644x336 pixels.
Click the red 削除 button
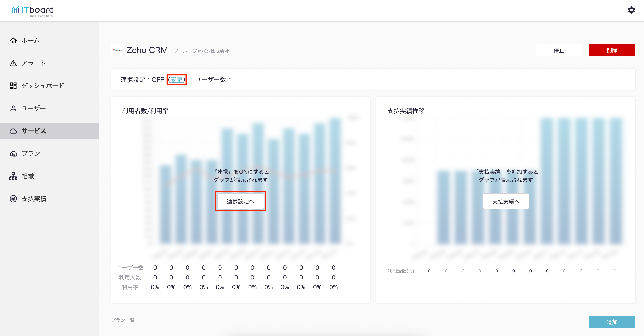[612, 50]
